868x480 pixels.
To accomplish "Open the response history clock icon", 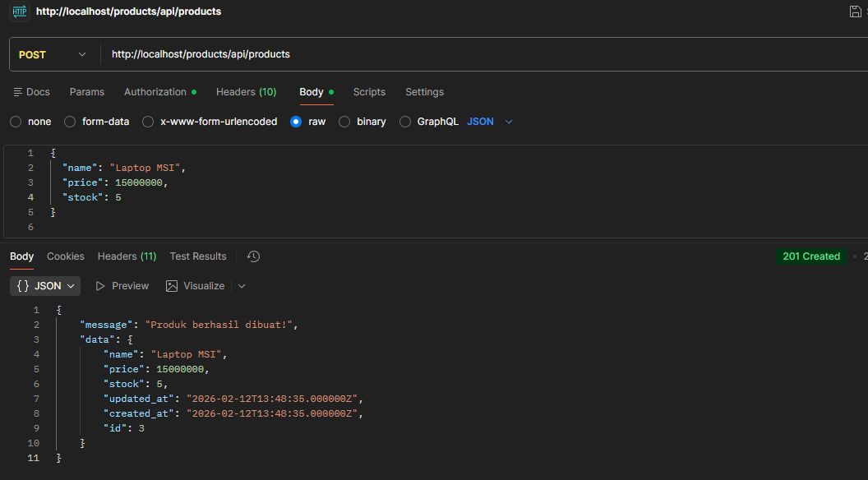I will coord(253,256).
